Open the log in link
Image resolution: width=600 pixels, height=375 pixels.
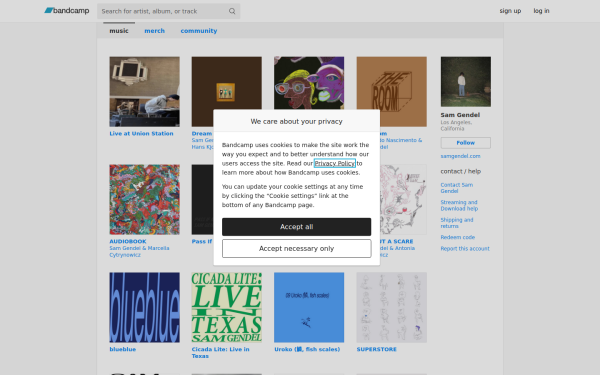pyautogui.click(x=541, y=11)
